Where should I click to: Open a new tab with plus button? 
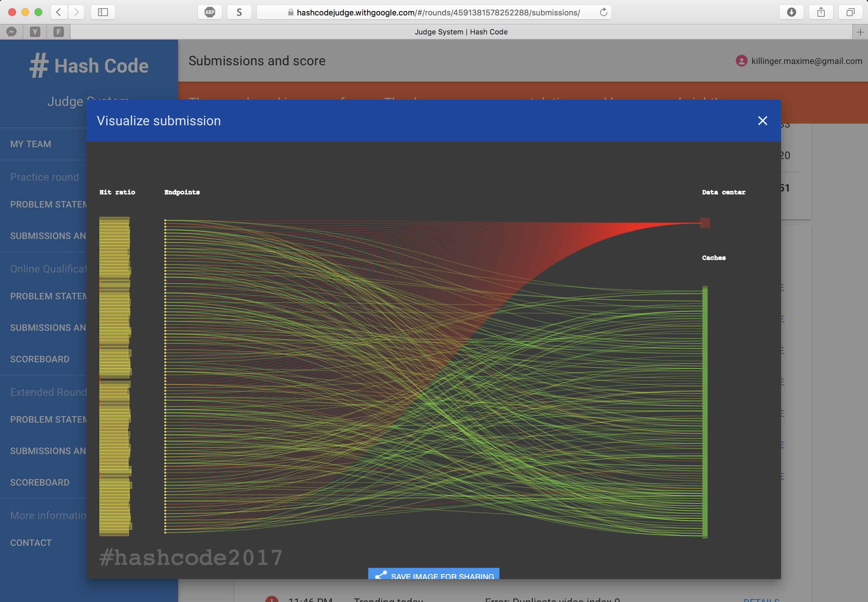coord(860,32)
